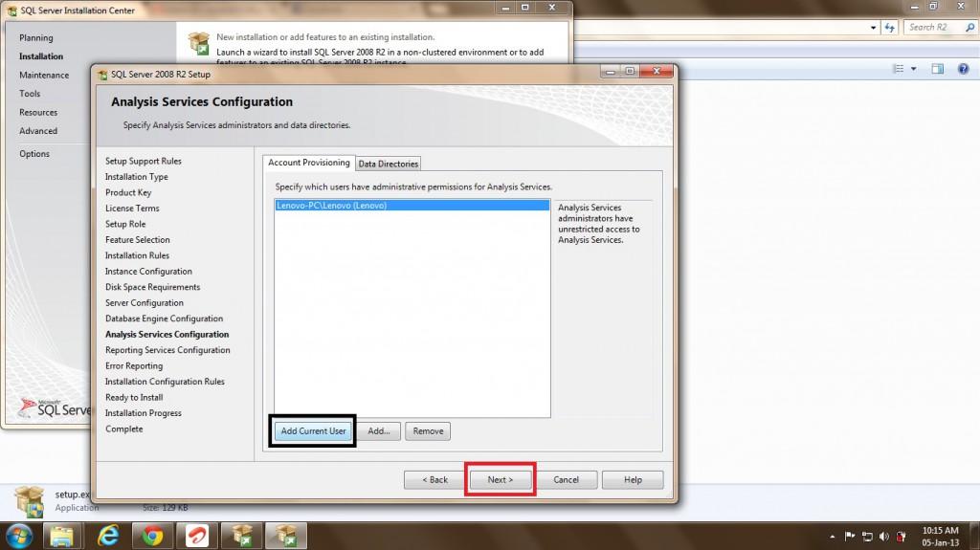Screen dimensions: 980x550
Task: Select Lenovo-PC\Lenovo user in the list
Action: pos(412,205)
